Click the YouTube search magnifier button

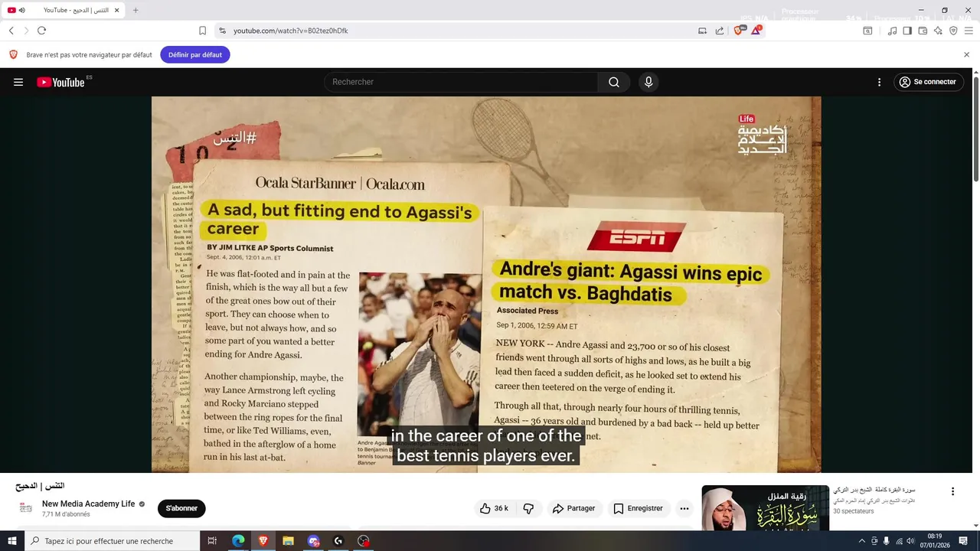pyautogui.click(x=614, y=82)
